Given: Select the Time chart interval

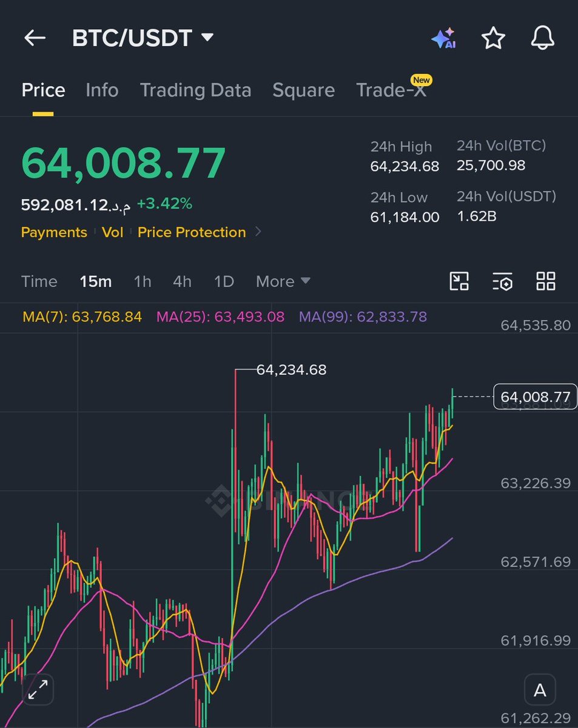Looking at the screenshot, I should [x=39, y=281].
